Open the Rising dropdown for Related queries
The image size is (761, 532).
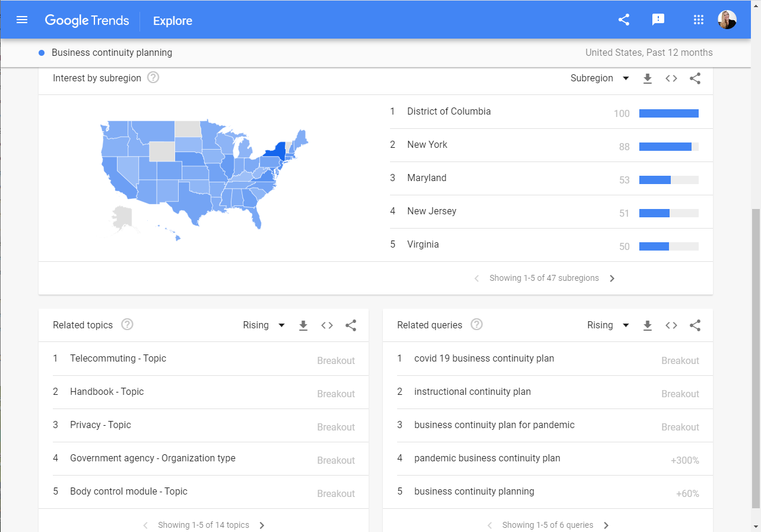(608, 325)
